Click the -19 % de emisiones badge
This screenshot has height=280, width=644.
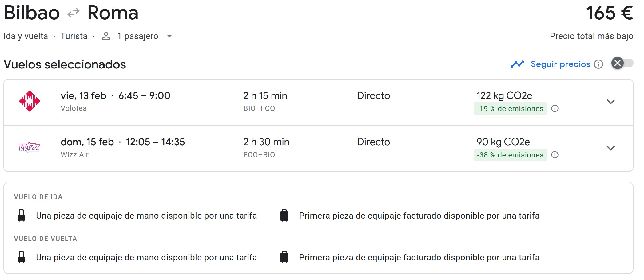[510, 109]
